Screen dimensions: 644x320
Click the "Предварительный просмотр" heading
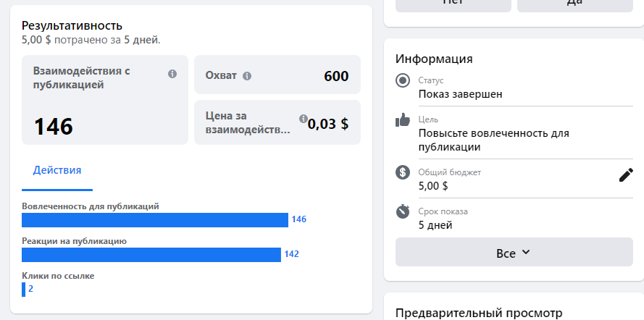(479, 313)
